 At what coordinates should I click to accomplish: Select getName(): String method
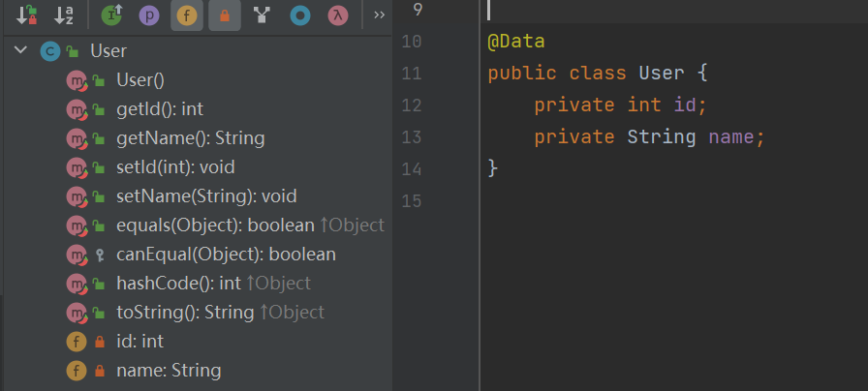coord(190,138)
